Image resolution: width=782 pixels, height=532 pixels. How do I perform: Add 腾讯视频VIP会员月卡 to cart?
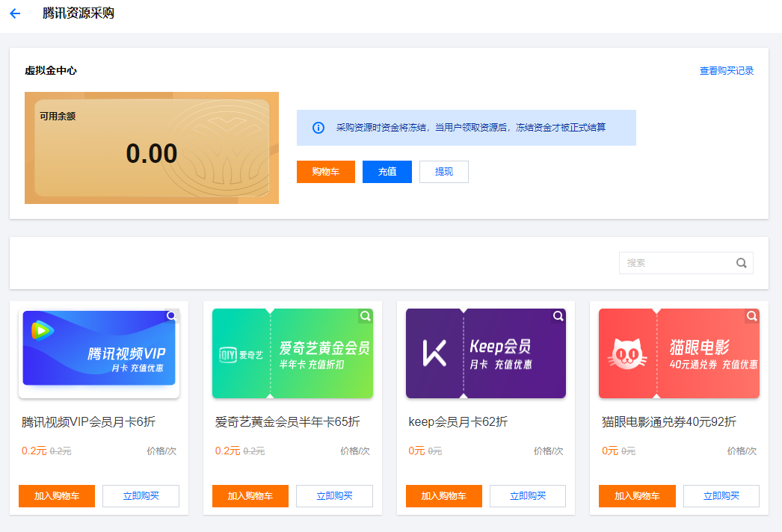pos(57,496)
